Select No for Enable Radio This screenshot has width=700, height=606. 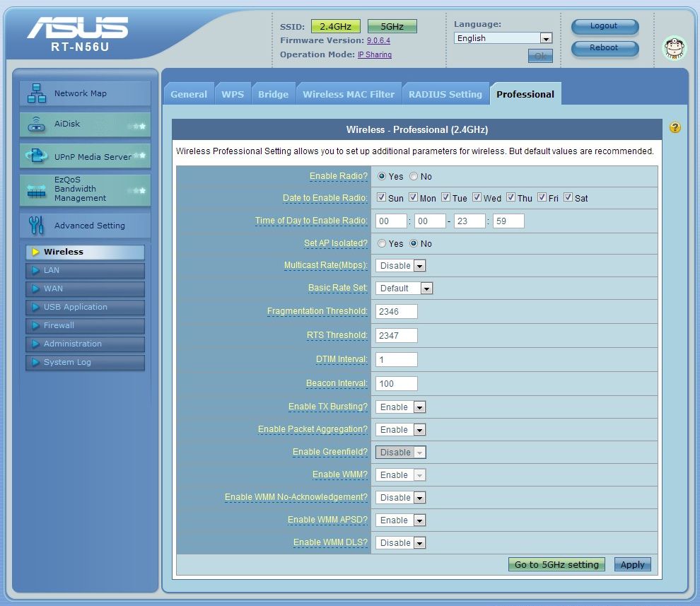tap(414, 176)
